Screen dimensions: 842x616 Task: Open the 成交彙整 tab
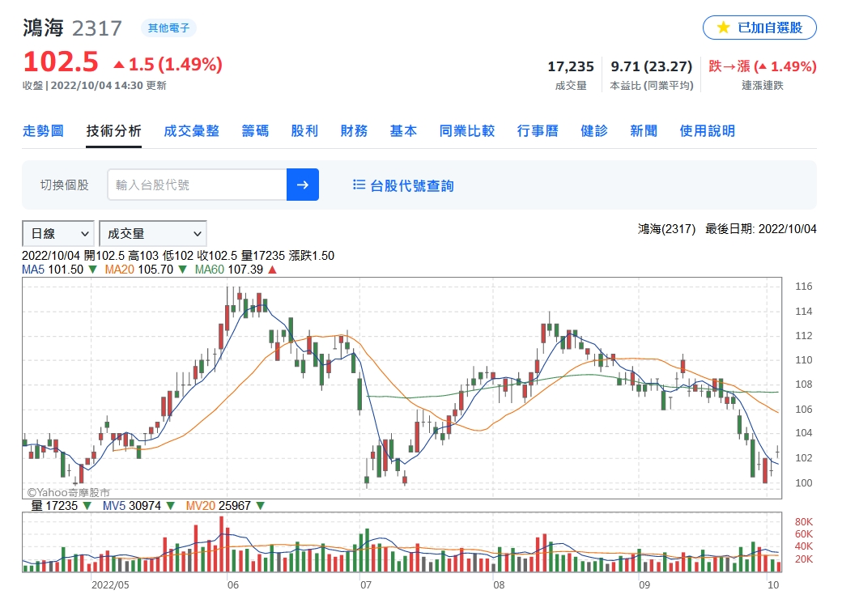pos(192,131)
